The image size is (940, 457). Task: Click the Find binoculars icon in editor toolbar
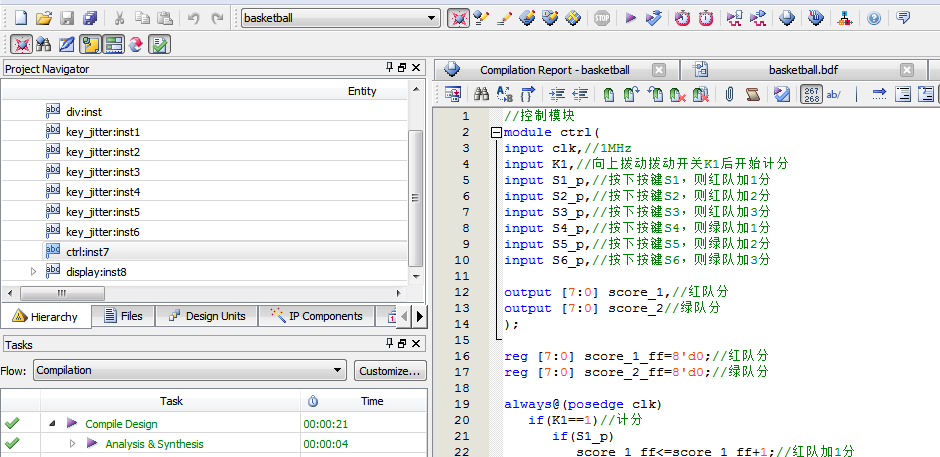pos(481,94)
